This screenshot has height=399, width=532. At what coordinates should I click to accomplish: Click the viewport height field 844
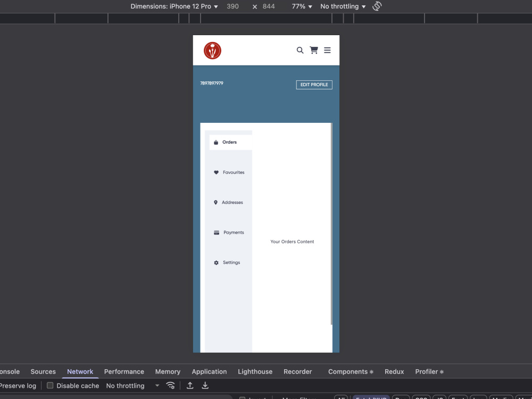(269, 6)
